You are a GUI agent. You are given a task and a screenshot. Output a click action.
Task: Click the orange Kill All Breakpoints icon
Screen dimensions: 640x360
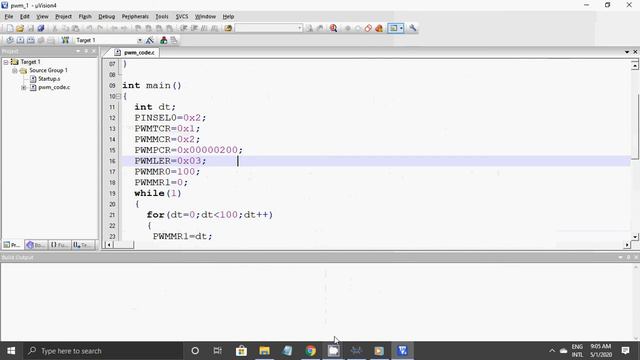379,28
